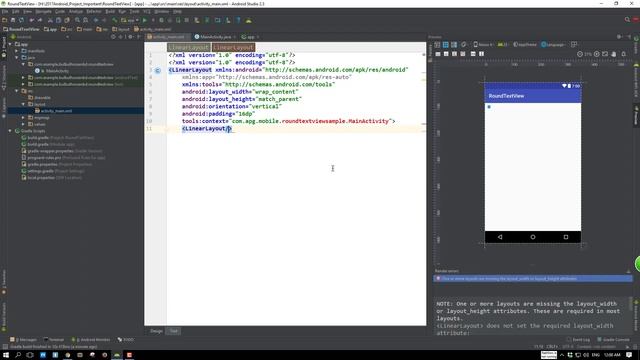Open the Build menu
The image size is (640, 360).
(110, 11)
